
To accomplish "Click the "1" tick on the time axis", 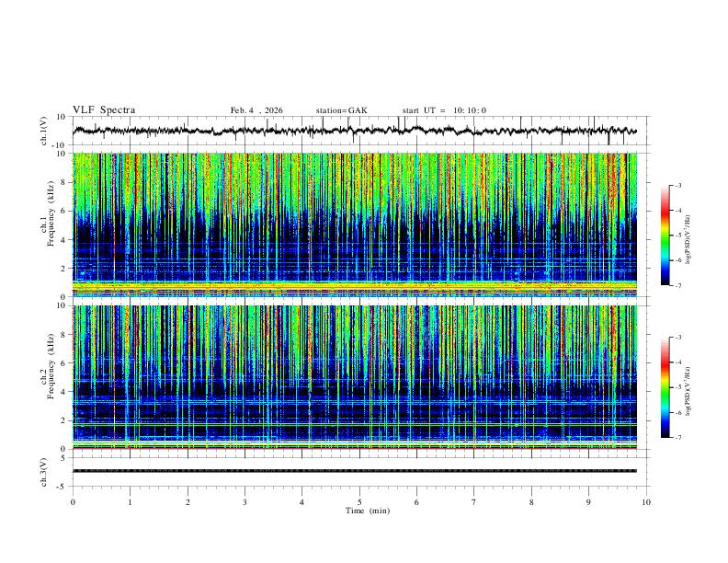I will point(130,502).
